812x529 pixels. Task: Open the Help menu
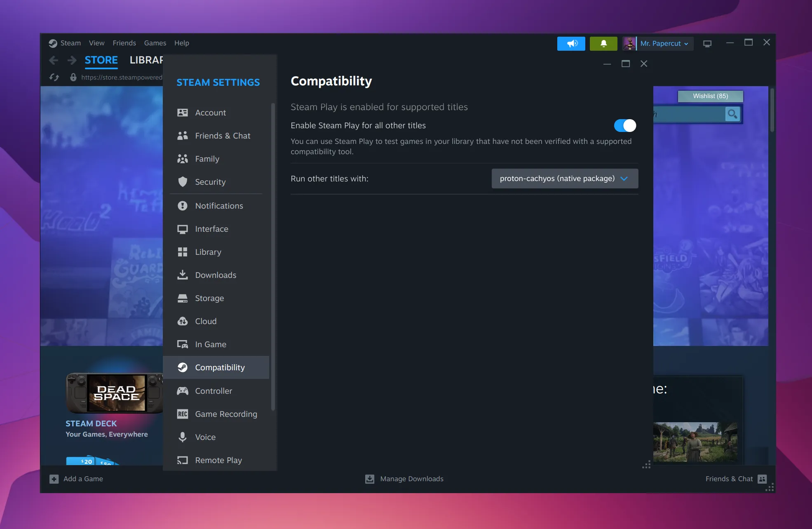pyautogui.click(x=181, y=43)
